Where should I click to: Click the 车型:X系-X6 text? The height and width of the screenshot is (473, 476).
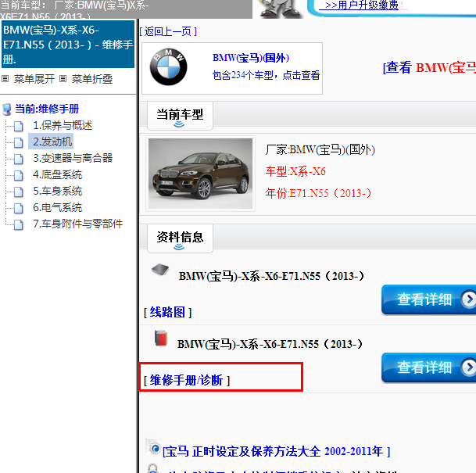pyautogui.click(x=295, y=171)
